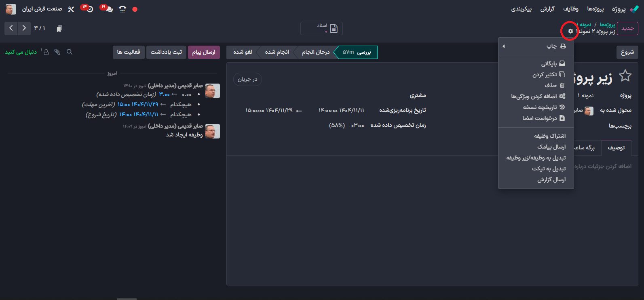Click the followers person icon in chatter
Image resolution: width=644 pixels, height=300 pixels.
[46, 52]
